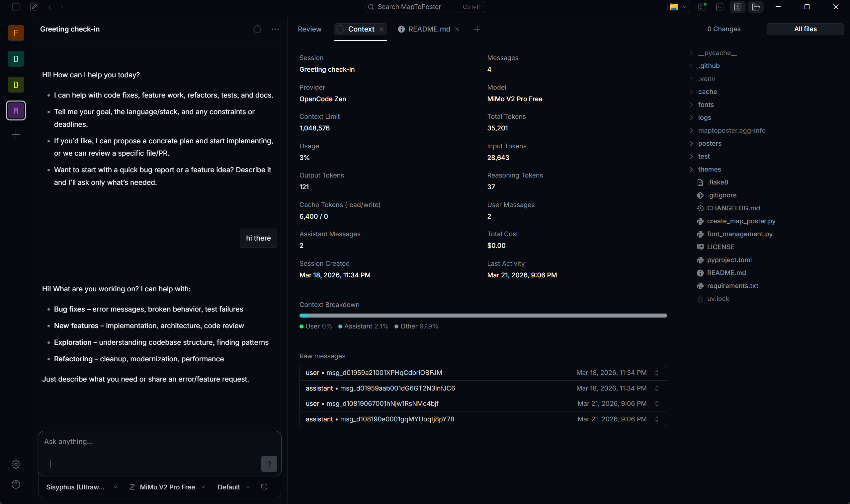Screen dimensions: 850x504
Task: Click the help question mark icon
Action: pyautogui.click(x=16, y=484)
